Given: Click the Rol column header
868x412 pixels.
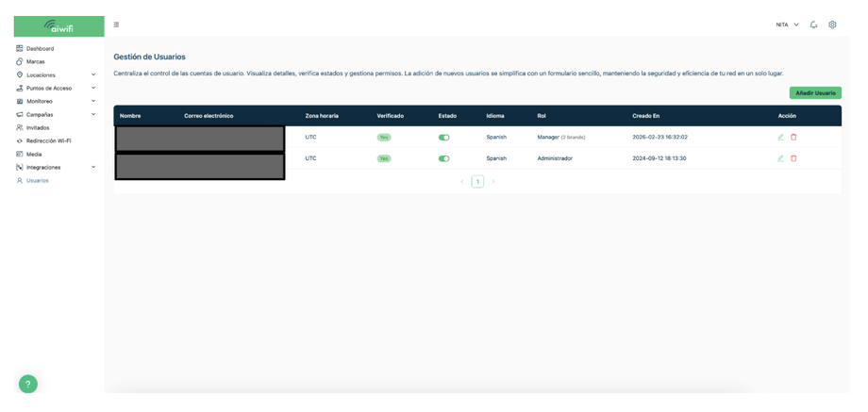Looking at the screenshot, I should pyautogui.click(x=542, y=116).
